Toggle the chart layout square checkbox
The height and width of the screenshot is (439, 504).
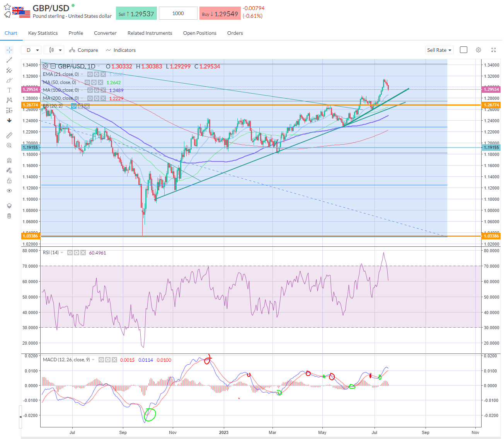pyautogui.click(x=464, y=50)
